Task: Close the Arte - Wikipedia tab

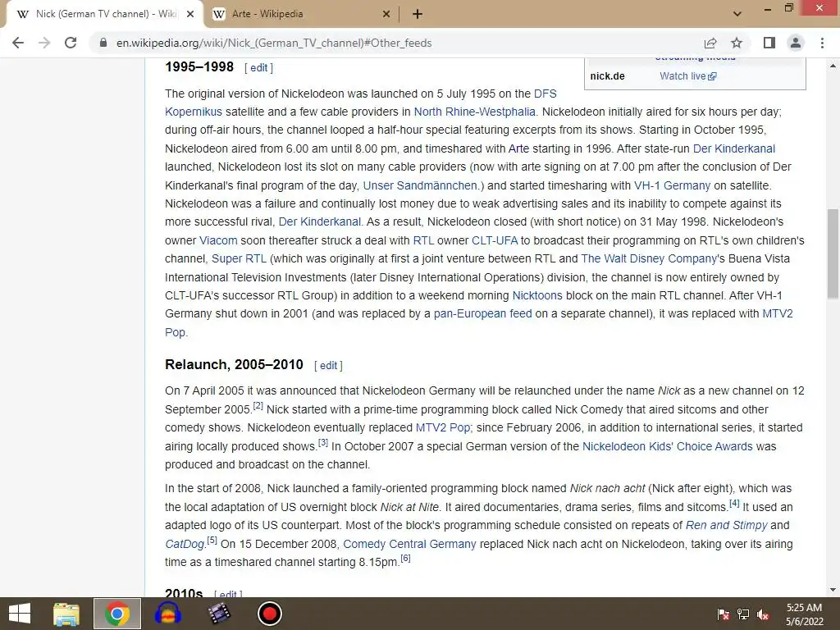Action: pyautogui.click(x=386, y=14)
